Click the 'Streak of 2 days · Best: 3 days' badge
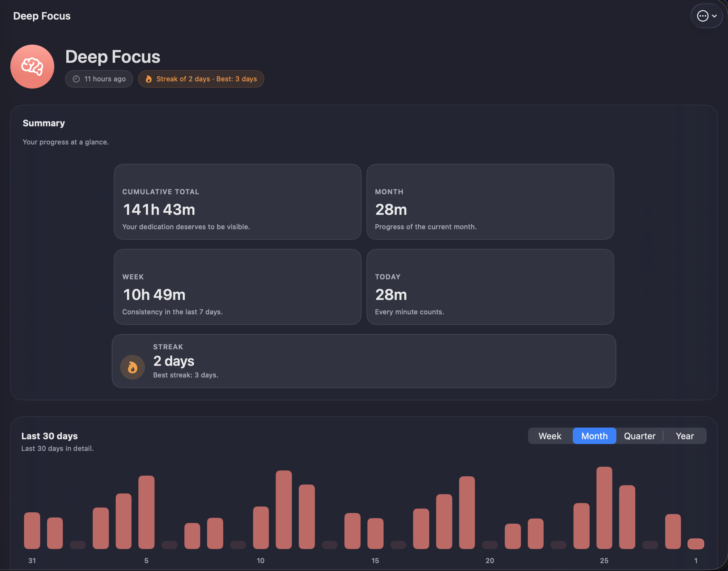Screen dimensions: 728x571 (x=201, y=79)
